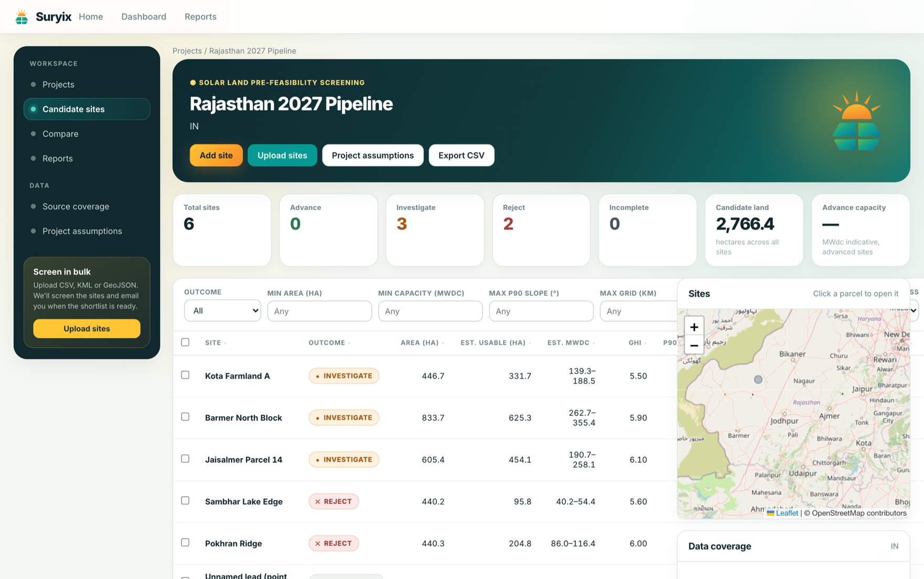This screenshot has width=924, height=579.
Task: Zoom out on the Sites map
Action: [694, 345]
